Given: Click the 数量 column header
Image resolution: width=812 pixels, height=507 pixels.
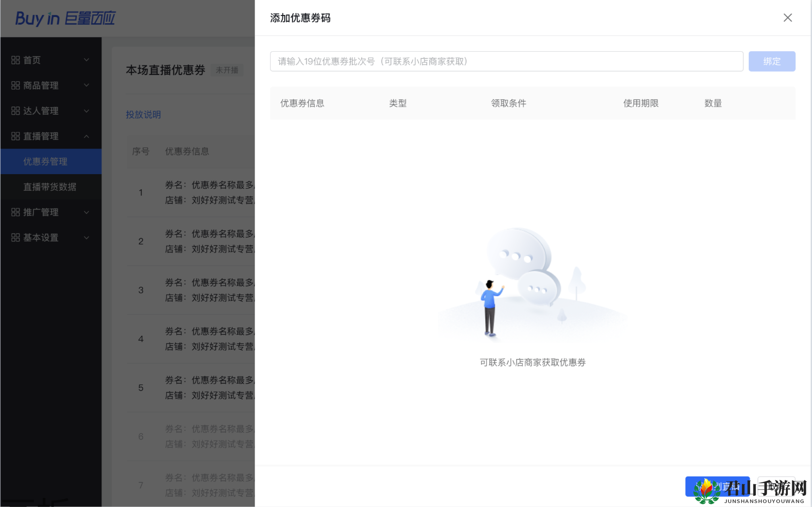Looking at the screenshot, I should click(x=713, y=103).
